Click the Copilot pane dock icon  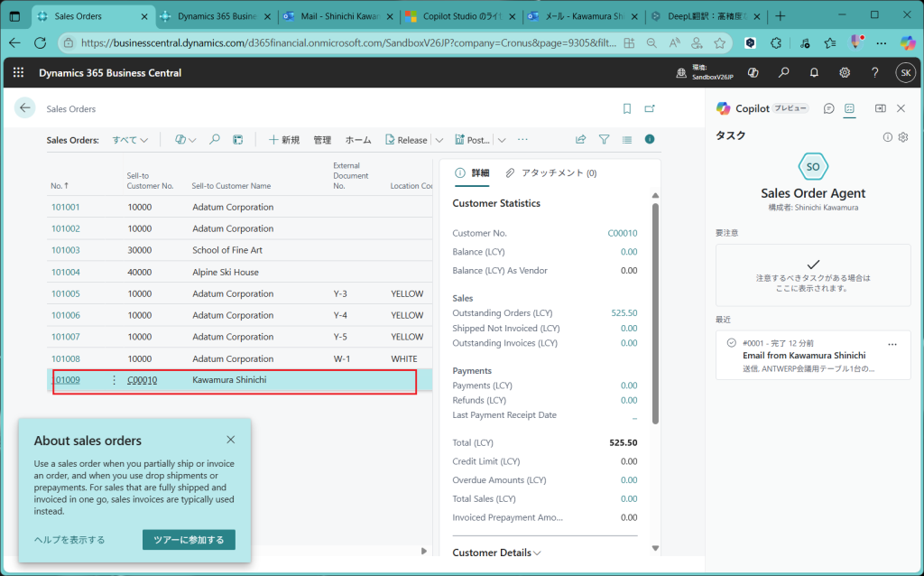pos(881,108)
